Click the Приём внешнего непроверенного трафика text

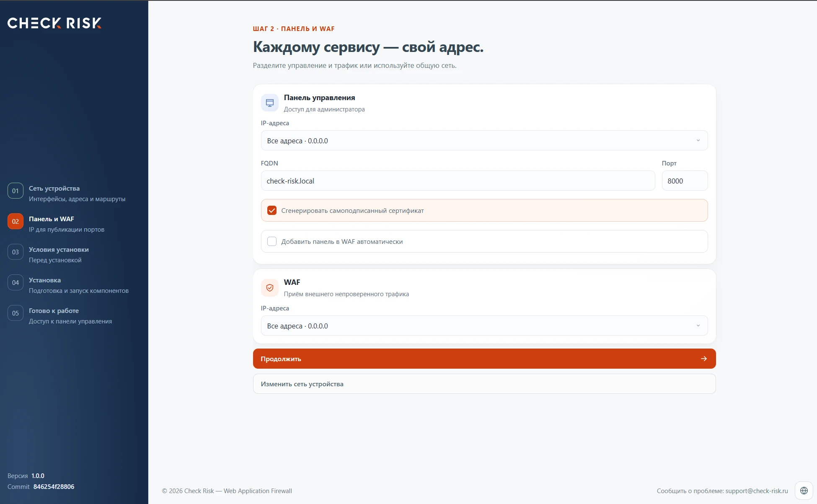[346, 294]
